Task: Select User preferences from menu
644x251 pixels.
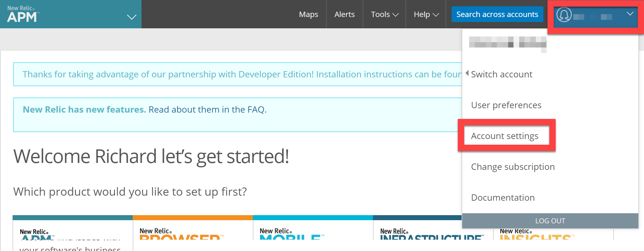Action: 506,105
